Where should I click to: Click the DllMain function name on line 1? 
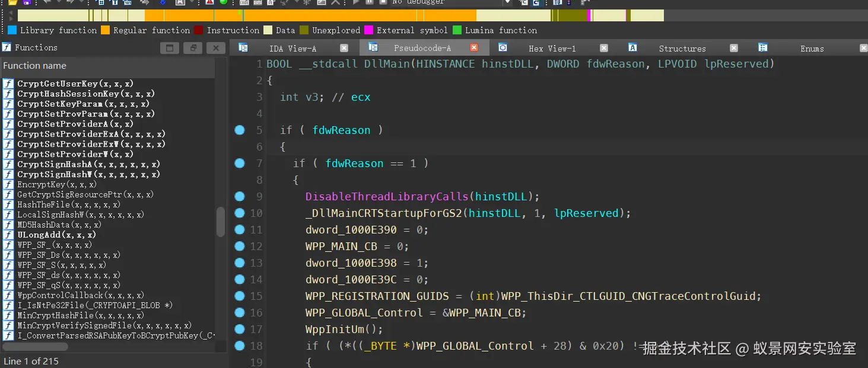[x=387, y=64]
